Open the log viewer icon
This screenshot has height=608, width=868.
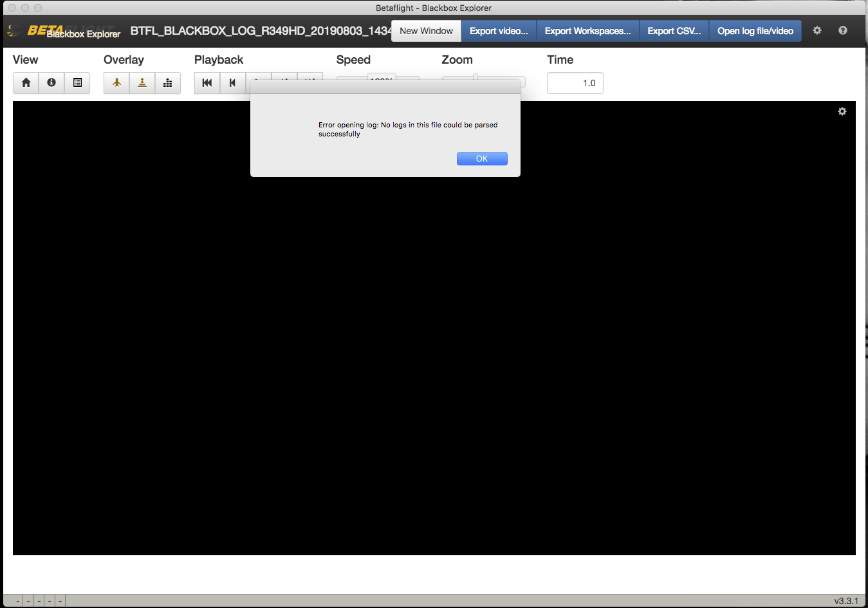click(x=77, y=82)
